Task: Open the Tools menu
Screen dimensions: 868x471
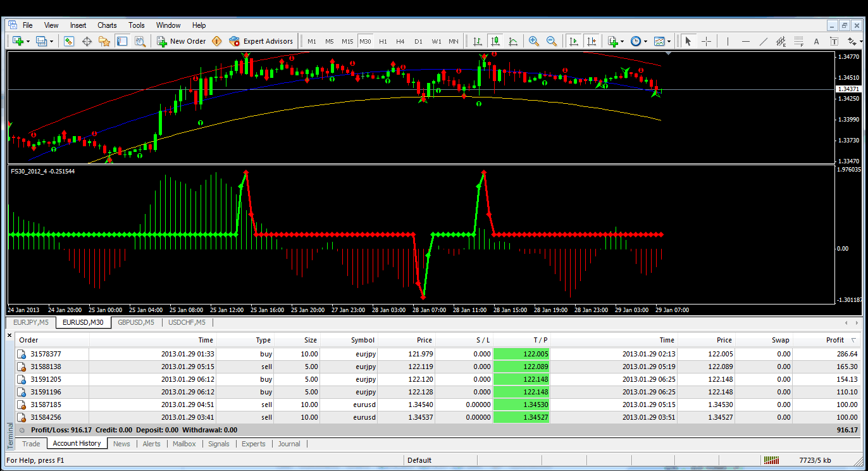Action: tap(137, 25)
